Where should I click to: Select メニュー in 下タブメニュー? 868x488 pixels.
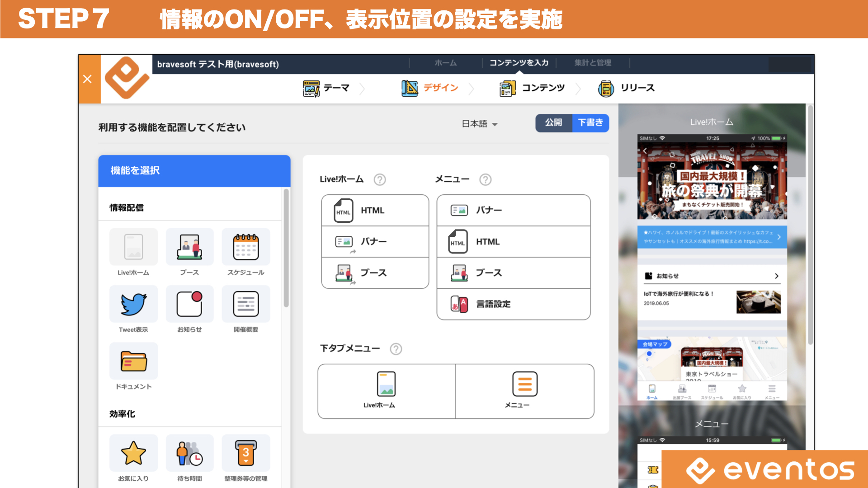[x=525, y=391]
